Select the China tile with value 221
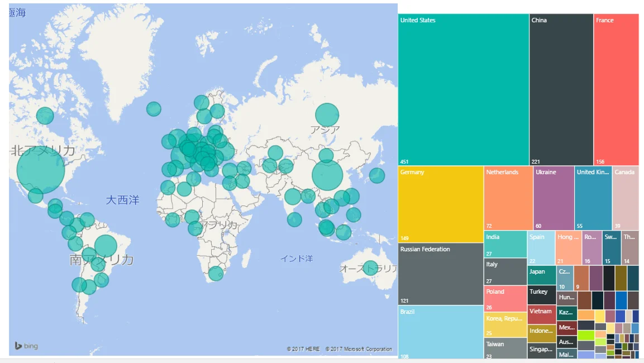Screen dimensions: 644x363 coord(561,89)
